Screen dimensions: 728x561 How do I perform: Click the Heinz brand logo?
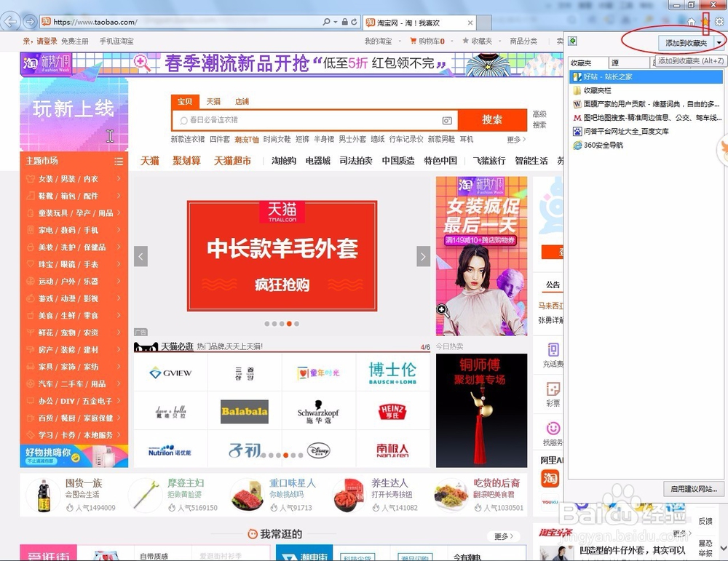(392, 411)
